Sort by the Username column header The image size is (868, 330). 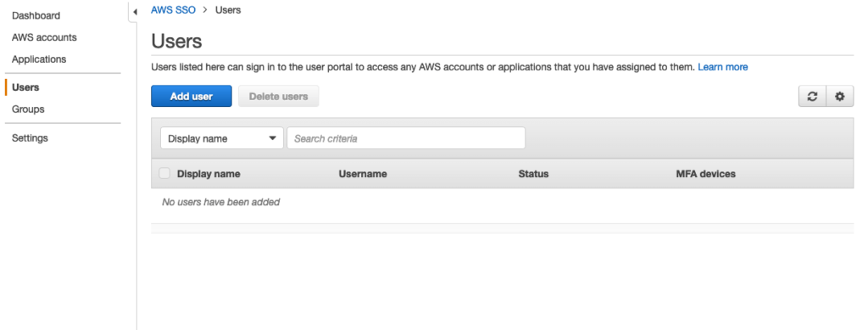(x=363, y=174)
